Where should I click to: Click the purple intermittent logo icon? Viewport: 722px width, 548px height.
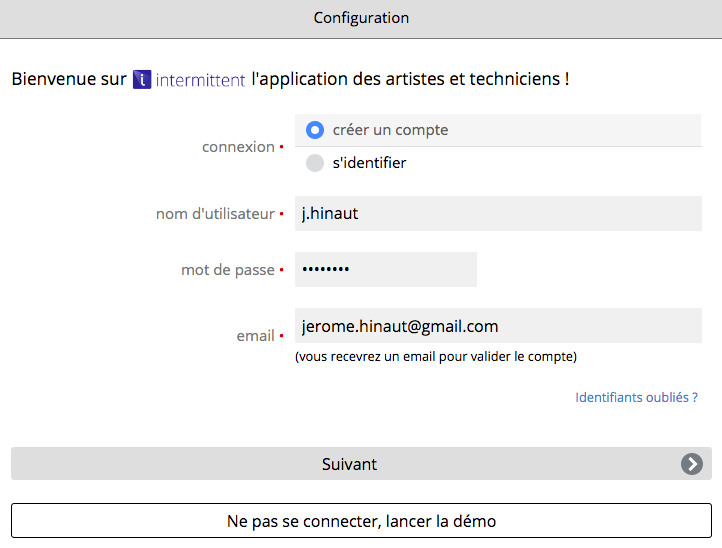pyautogui.click(x=142, y=79)
